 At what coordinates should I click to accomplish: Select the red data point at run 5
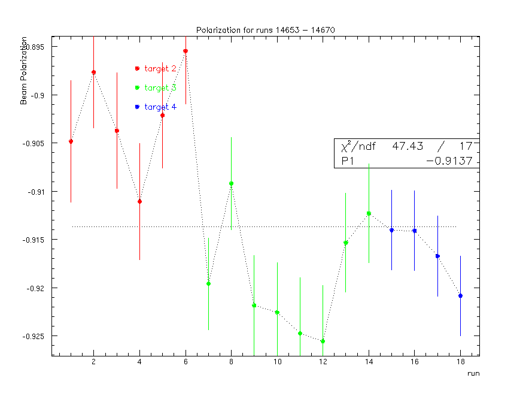click(163, 116)
